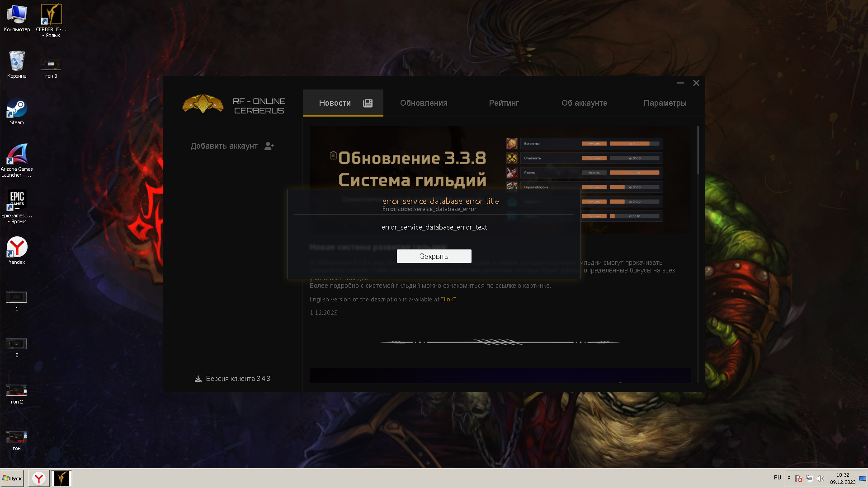Click the Ярость guild skill icon
This screenshot has width=868, height=488.
[512, 173]
